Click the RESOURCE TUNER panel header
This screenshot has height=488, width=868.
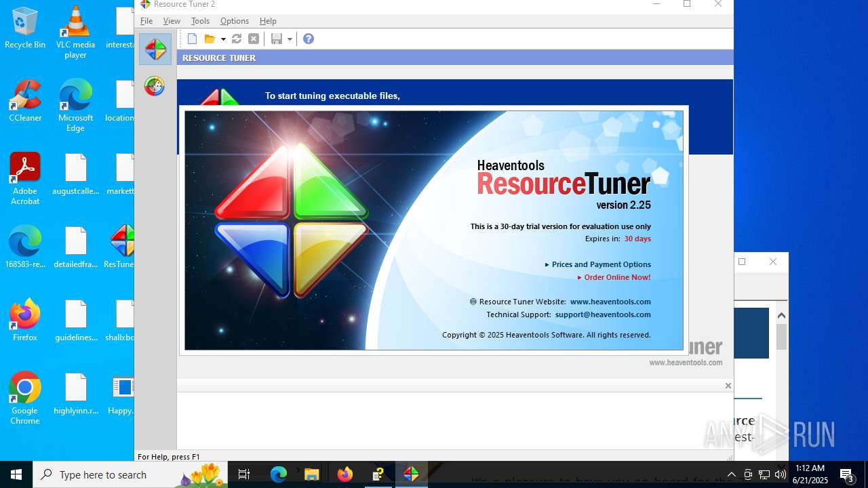(x=455, y=58)
